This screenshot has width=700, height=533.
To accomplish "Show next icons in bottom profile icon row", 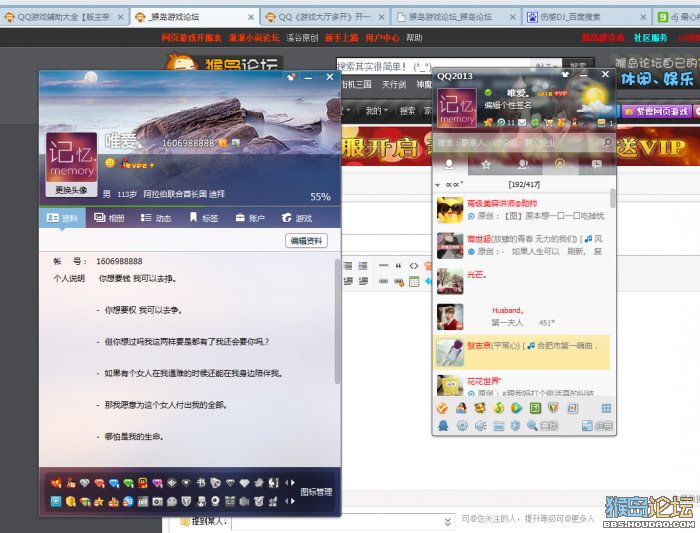I will [293, 501].
